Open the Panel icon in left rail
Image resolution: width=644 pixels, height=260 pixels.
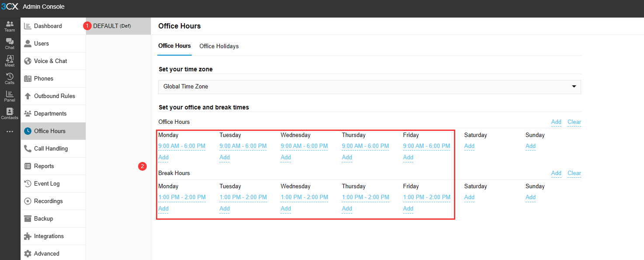coord(10,96)
